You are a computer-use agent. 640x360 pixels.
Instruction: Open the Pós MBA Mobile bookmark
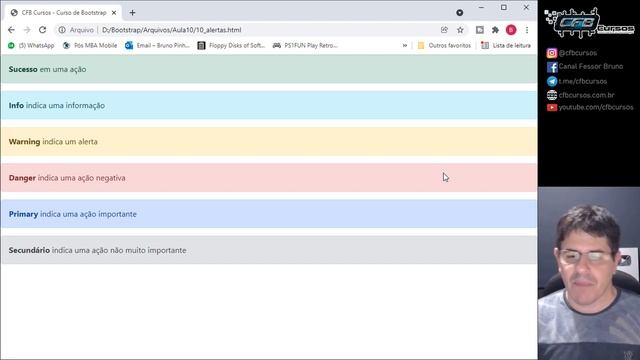[90, 45]
